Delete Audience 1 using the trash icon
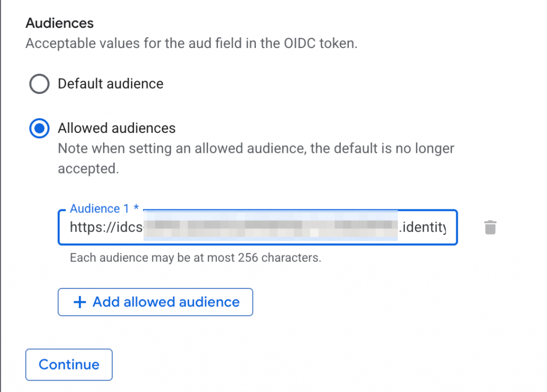The width and height of the screenshot is (547, 392). coord(490,228)
